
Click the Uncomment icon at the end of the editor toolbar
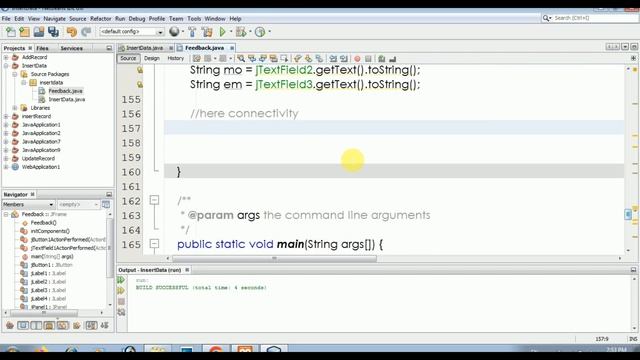click(393, 59)
